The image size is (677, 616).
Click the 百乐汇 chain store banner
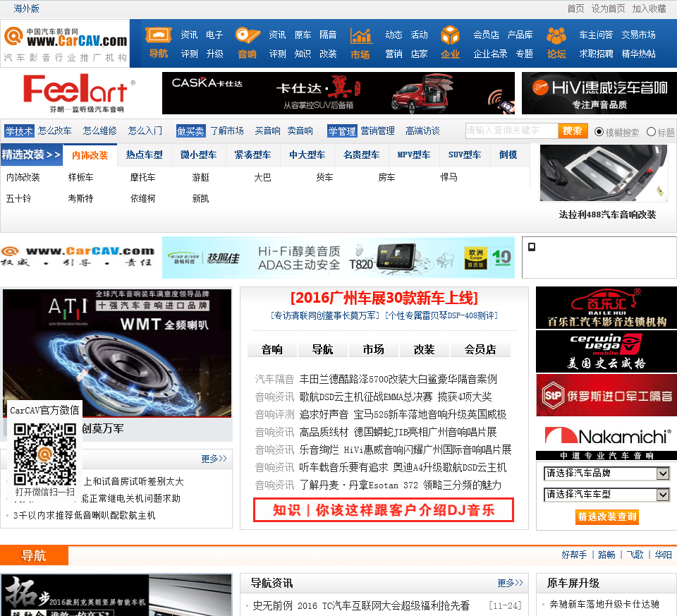coord(606,308)
